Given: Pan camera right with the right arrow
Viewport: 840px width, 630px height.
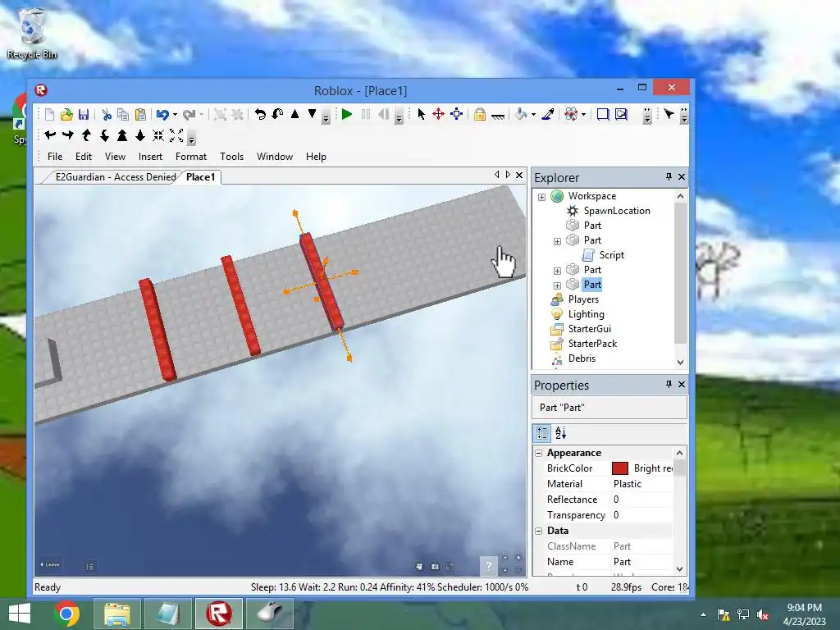Looking at the screenshot, I should pyautogui.click(x=68, y=135).
